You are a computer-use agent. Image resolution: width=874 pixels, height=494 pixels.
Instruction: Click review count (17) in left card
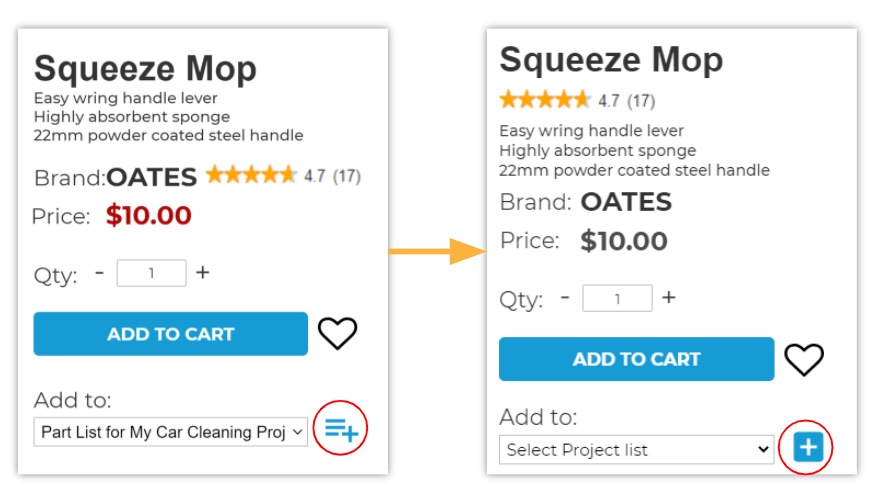[347, 177]
